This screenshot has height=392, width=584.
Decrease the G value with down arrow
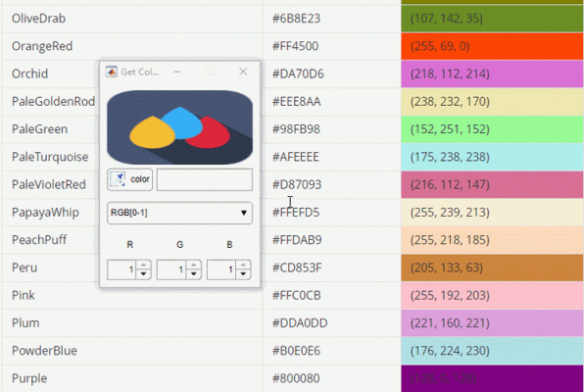click(x=193, y=274)
